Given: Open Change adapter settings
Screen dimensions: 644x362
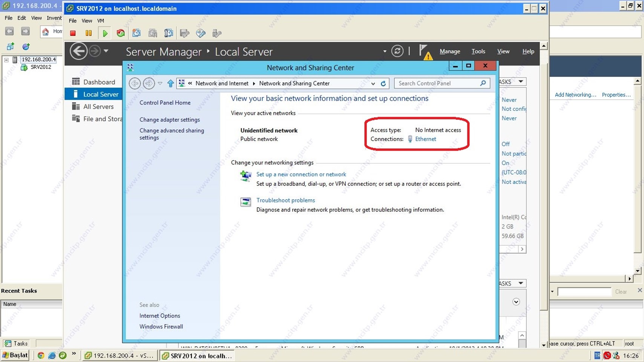Looking at the screenshot, I should [x=170, y=120].
